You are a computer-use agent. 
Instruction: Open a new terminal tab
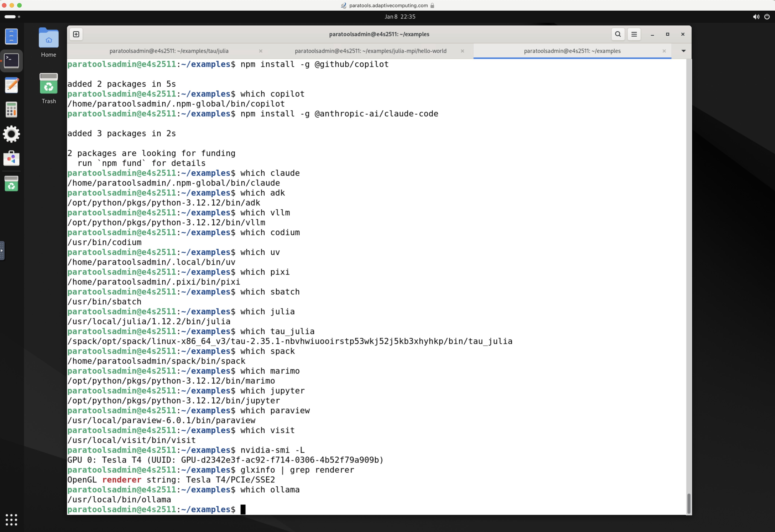[76, 34]
